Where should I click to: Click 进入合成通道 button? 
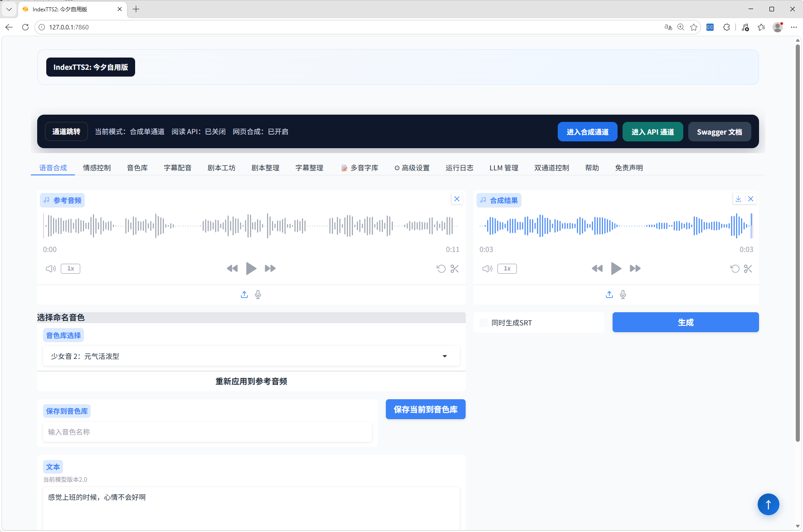pos(588,132)
